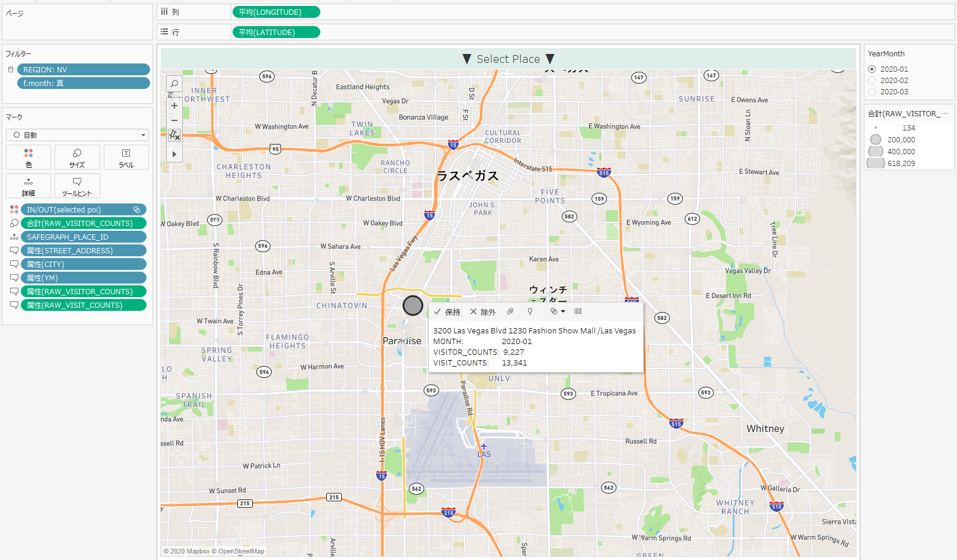The image size is (957, 560).
Task: Expand the map toolbar arrow flyout
Action: click(x=174, y=154)
